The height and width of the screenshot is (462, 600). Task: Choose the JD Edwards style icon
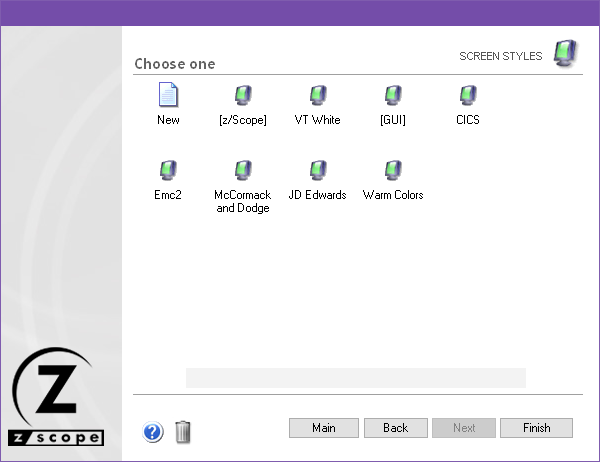(x=318, y=170)
